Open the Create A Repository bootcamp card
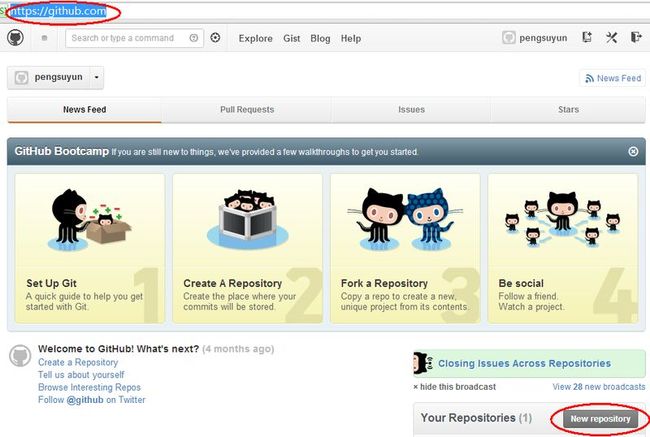650x437 pixels. coord(247,248)
